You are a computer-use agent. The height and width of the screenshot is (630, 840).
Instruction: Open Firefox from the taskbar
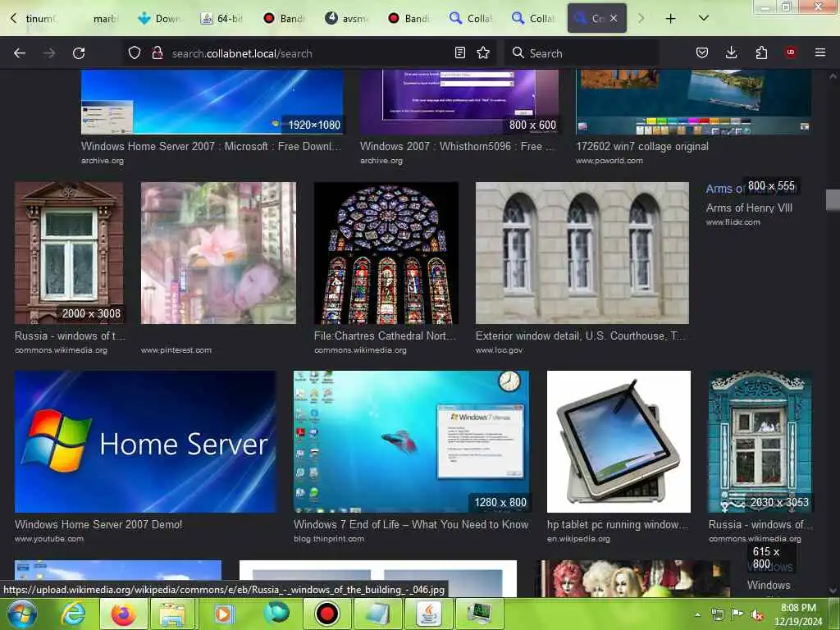123,614
